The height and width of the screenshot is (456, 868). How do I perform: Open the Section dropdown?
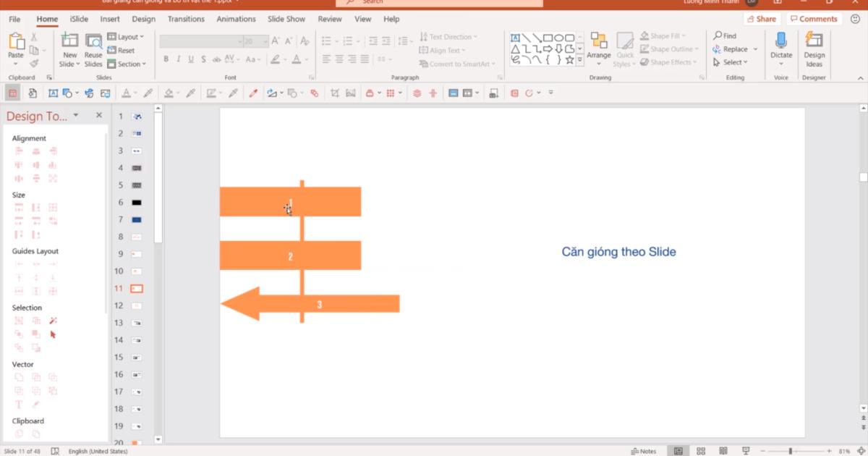[127, 64]
